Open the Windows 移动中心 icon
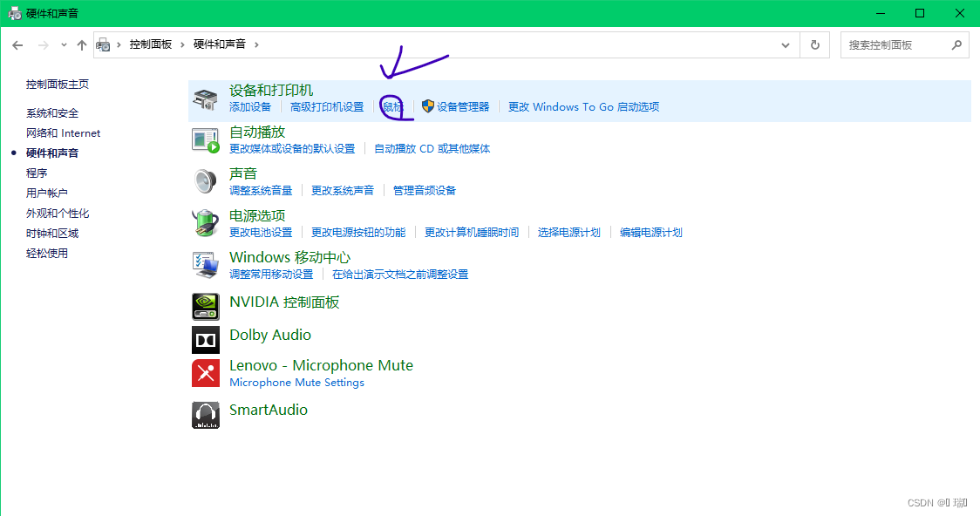 [206, 265]
